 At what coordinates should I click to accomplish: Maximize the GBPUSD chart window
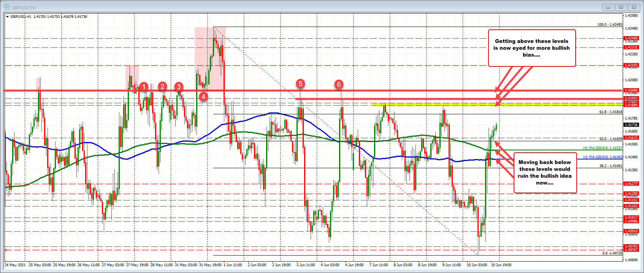(x=621, y=7)
